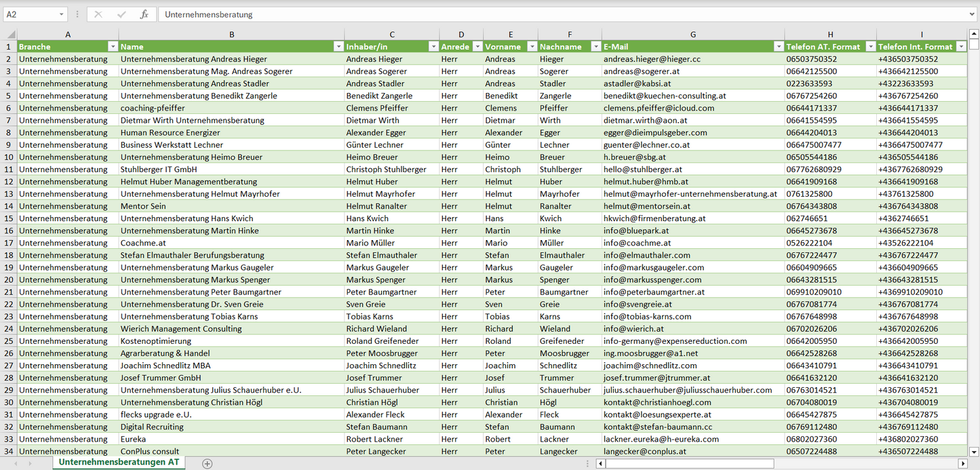This screenshot has height=470, width=980.
Task: Click the horizontal scrollbar left arrow
Action: [600, 464]
